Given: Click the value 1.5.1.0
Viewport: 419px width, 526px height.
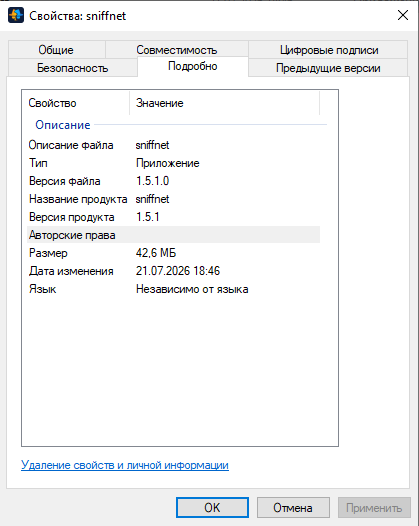Looking at the screenshot, I should [153, 181].
